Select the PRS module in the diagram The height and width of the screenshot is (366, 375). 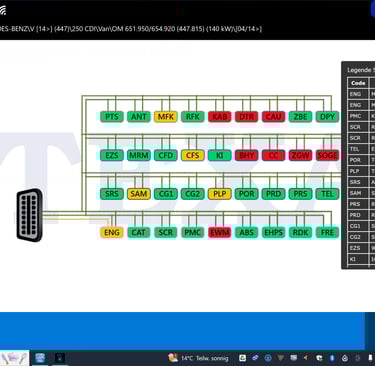coord(300,194)
